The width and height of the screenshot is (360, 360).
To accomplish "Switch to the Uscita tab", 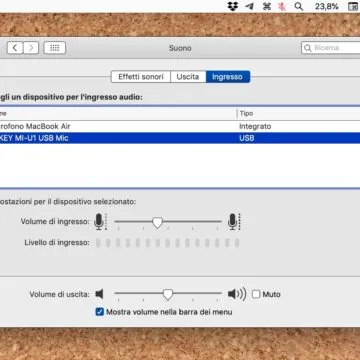I will tap(188, 77).
